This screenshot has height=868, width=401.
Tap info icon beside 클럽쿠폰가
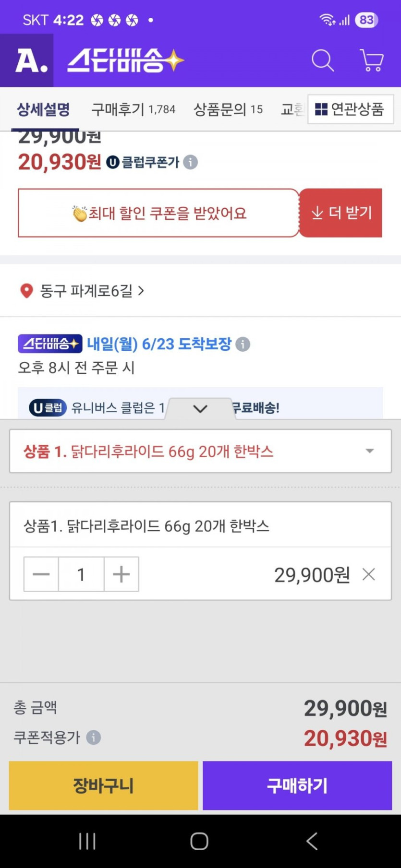(191, 162)
